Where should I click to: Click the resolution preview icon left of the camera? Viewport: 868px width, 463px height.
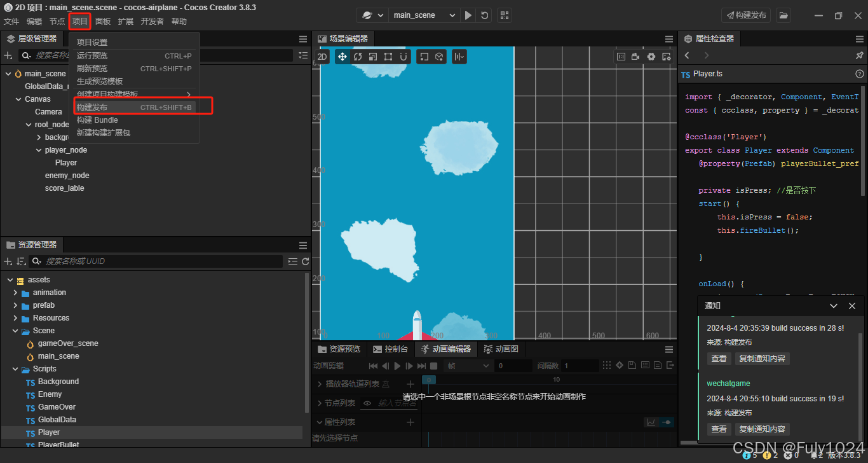[621, 57]
